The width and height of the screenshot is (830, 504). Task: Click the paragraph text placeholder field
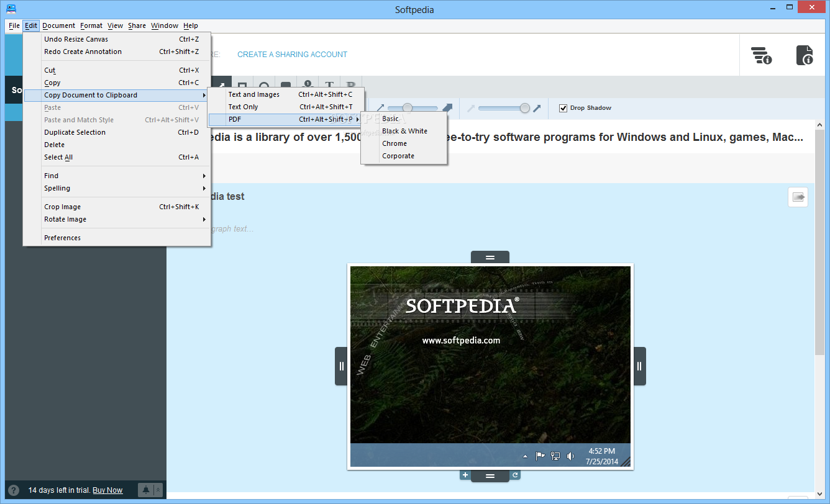(233, 229)
